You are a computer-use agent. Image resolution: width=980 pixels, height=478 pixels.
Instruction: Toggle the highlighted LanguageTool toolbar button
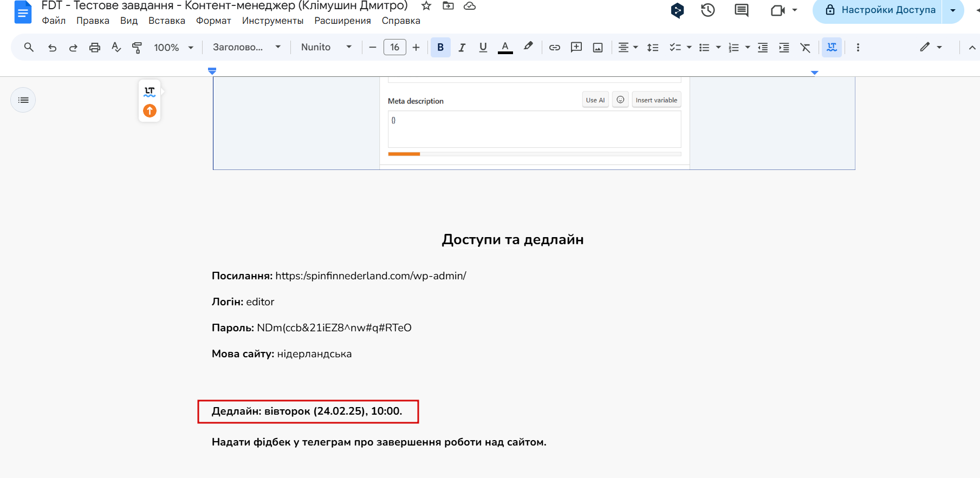(x=832, y=48)
